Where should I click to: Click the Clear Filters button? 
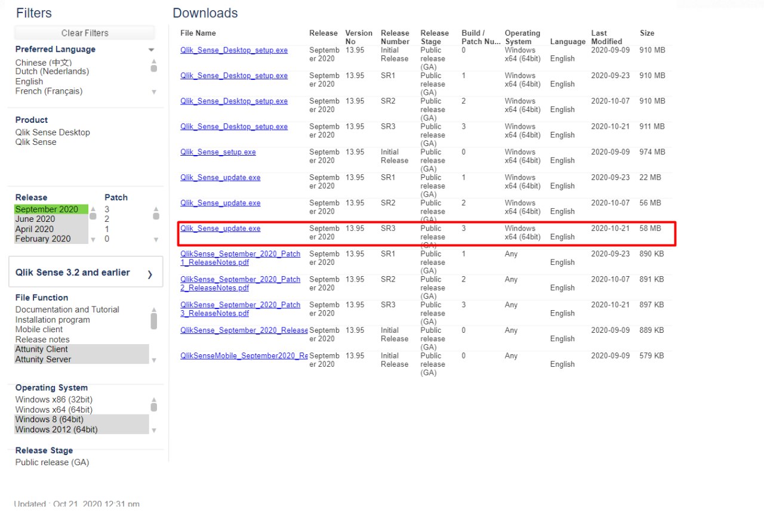pyautogui.click(x=85, y=33)
